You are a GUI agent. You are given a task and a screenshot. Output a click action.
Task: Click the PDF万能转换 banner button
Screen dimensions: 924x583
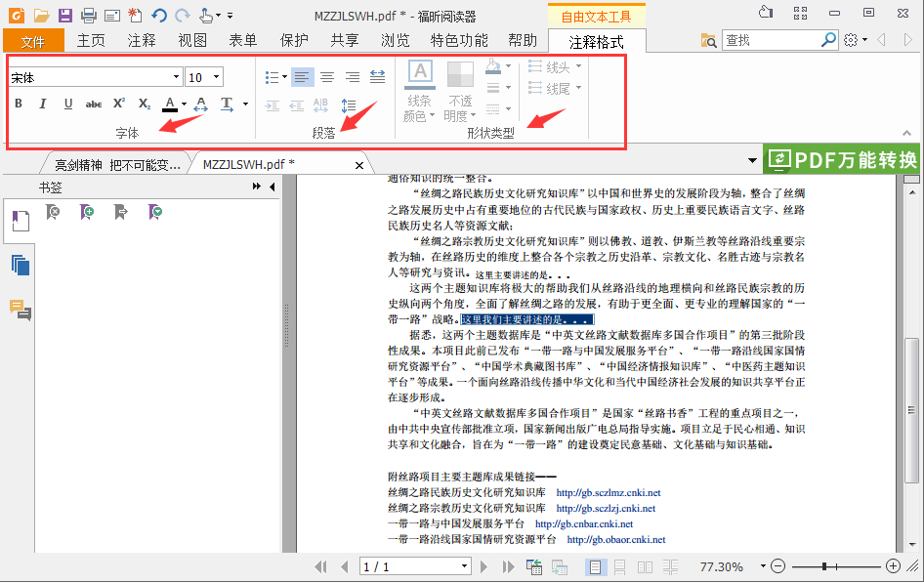pos(842,160)
